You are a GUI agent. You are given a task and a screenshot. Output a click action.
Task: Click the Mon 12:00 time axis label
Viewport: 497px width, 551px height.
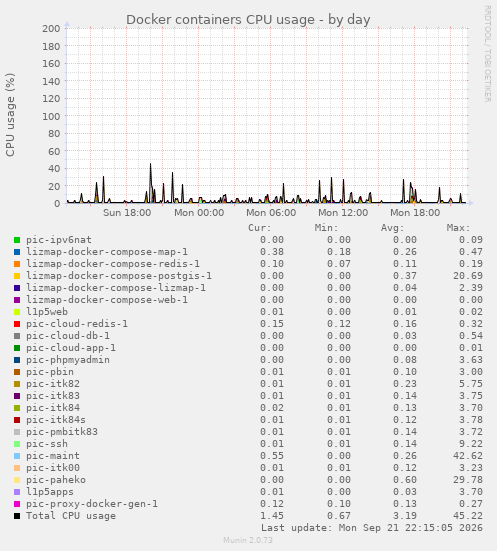click(343, 213)
